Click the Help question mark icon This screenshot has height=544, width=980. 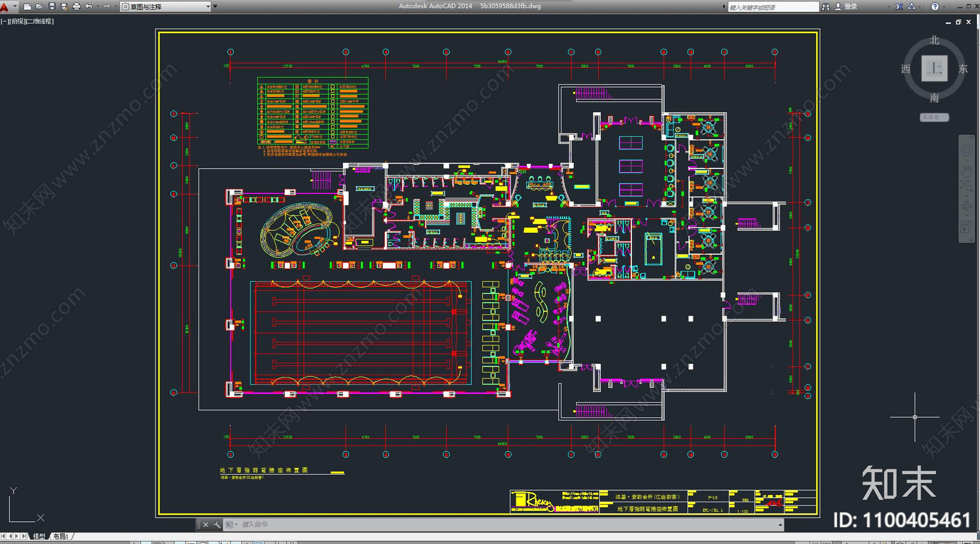(935, 7)
